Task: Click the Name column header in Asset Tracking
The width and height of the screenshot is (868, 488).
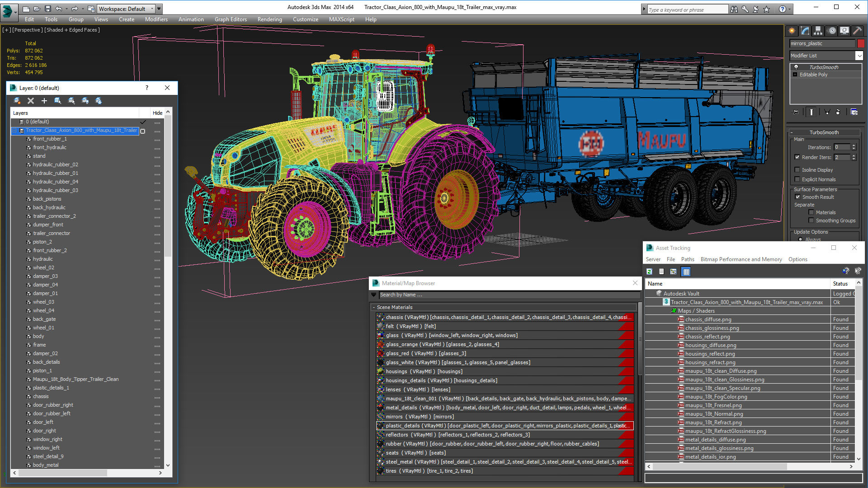Action: tap(738, 284)
